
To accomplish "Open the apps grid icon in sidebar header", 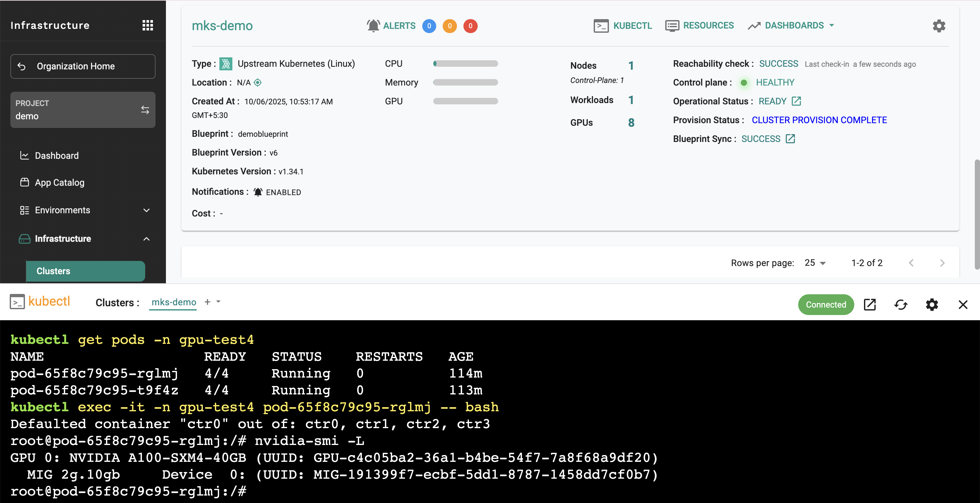I will (x=147, y=25).
